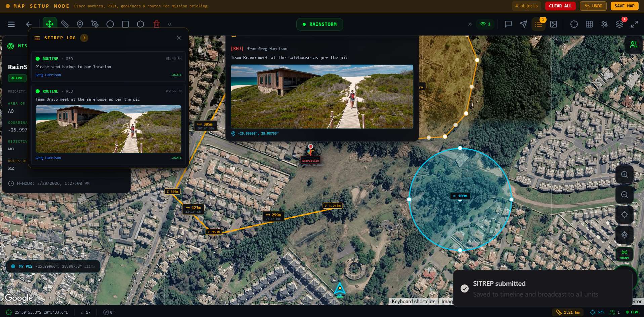The width and height of the screenshot is (644, 317).
Task: Click the SAVE MAP button
Action: tap(625, 6)
